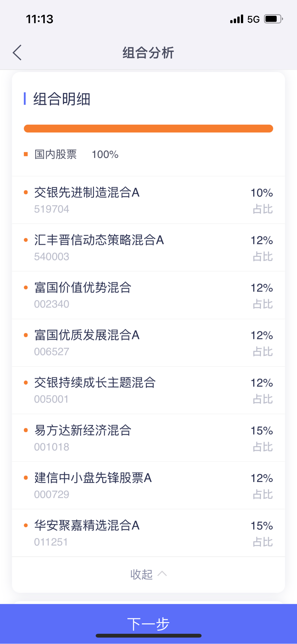Select the 国内股票 legend square
This screenshot has height=644, width=297.
click(x=26, y=154)
